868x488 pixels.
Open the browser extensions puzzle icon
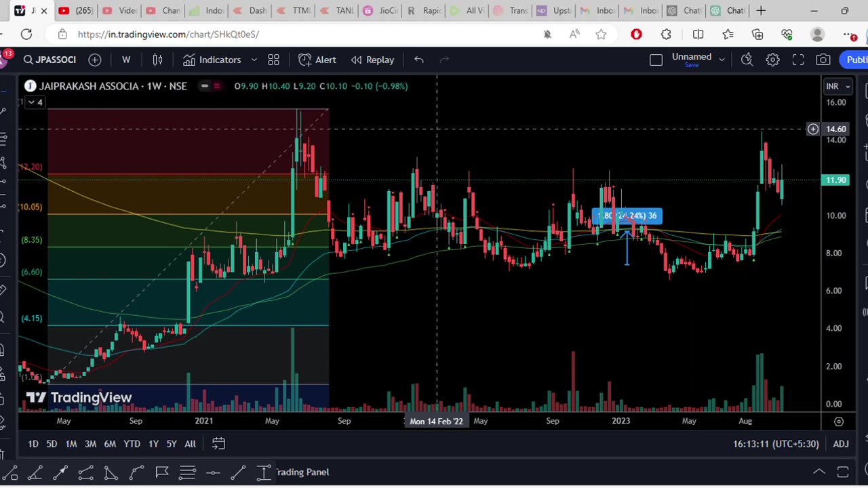667,34
